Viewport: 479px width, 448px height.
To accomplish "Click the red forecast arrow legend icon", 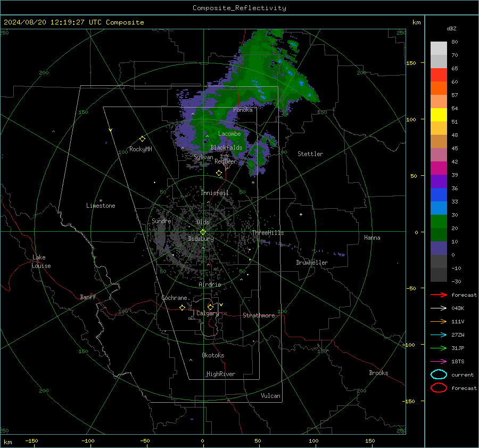I will tap(439, 295).
